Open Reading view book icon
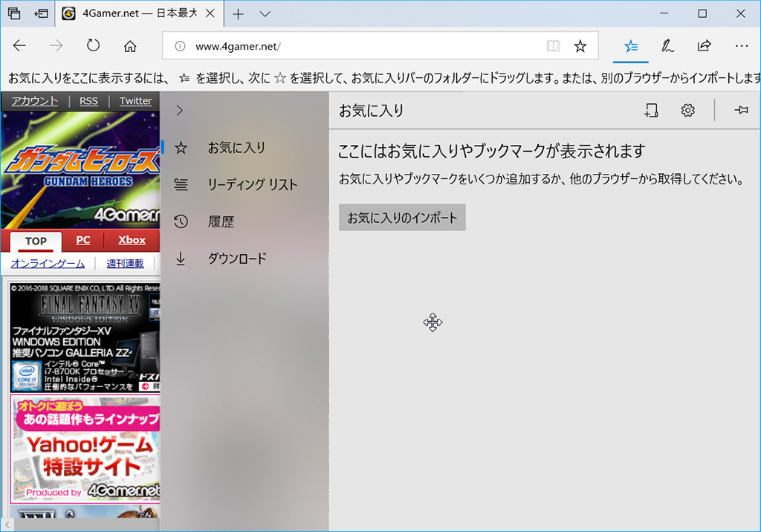Screen dimensions: 761x532 point(553,46)
